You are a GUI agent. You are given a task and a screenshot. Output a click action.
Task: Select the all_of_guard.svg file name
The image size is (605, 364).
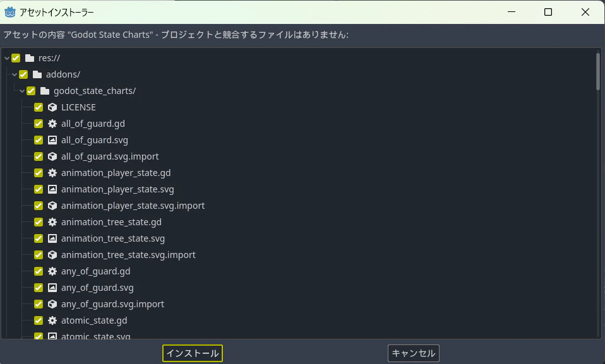[x=95, y=140]
